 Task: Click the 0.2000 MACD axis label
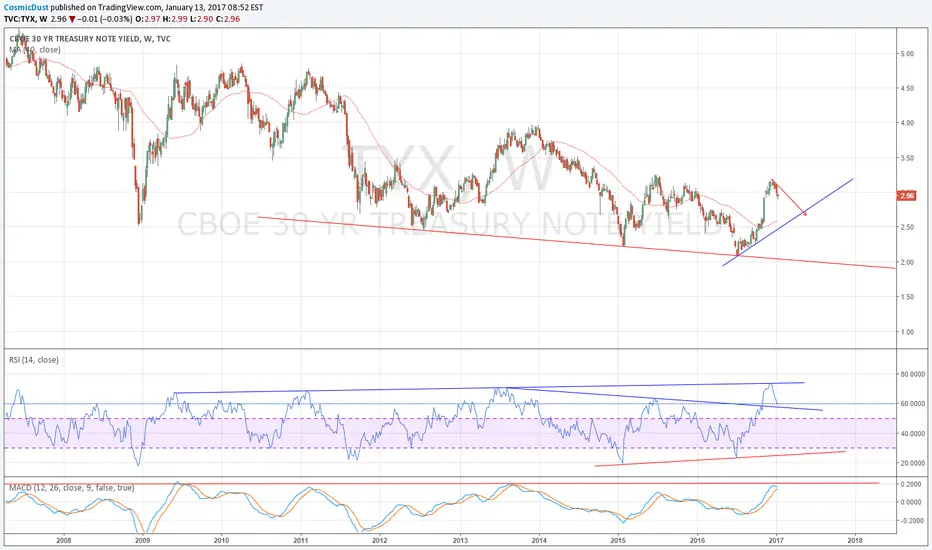(x=911, y=485)
